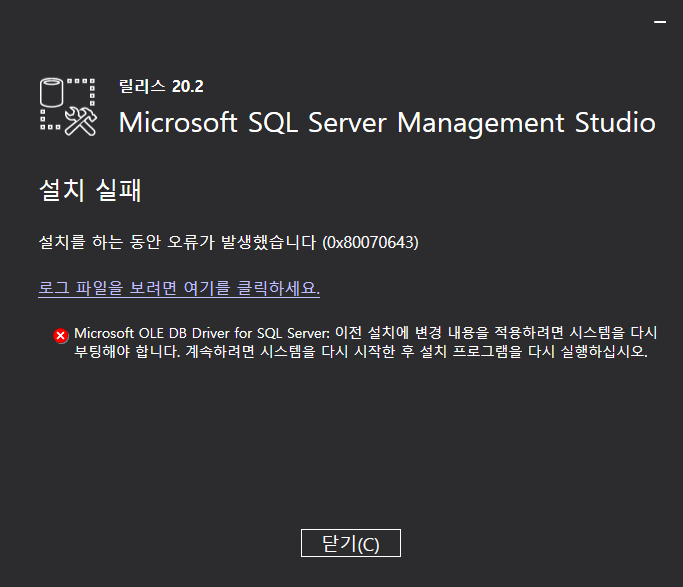Screen dimensions: 683x587
Task: Click the 닫기(C) close button
Action: click(x=351, y=543)
